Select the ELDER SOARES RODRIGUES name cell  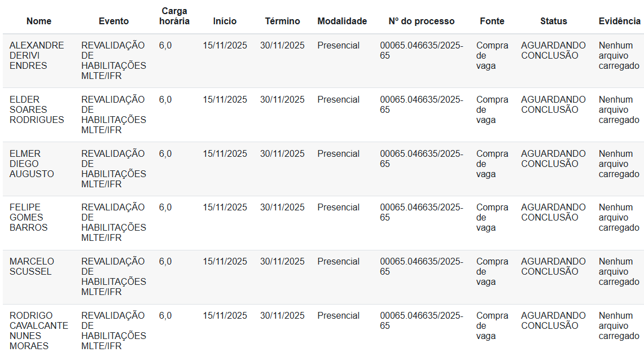click(37, 109)
